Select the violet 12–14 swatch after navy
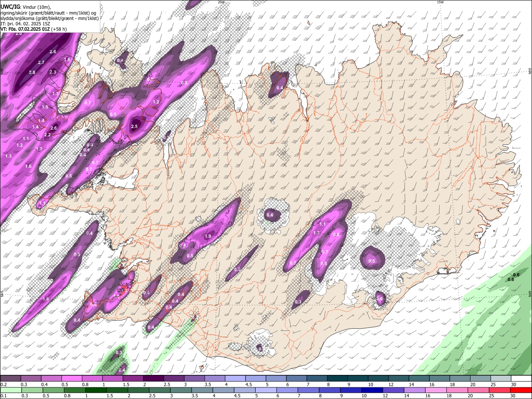Screen dimensions: 532x399 tap(394, 390)
